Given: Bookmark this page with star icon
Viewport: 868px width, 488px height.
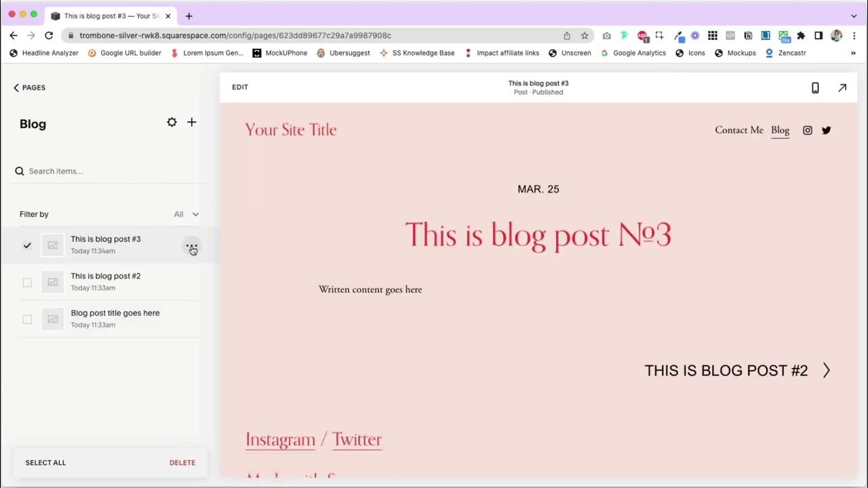Looking at the screenshot, I should [x=585, y=35].
